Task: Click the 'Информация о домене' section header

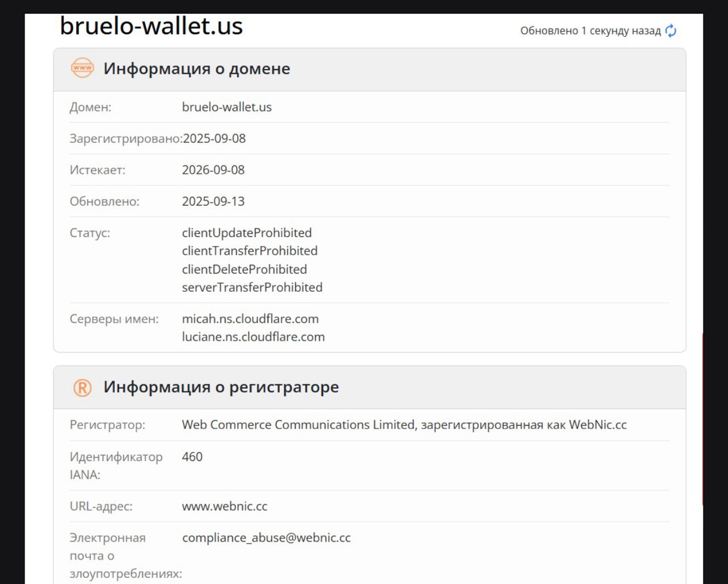Action: coord(197,69)
